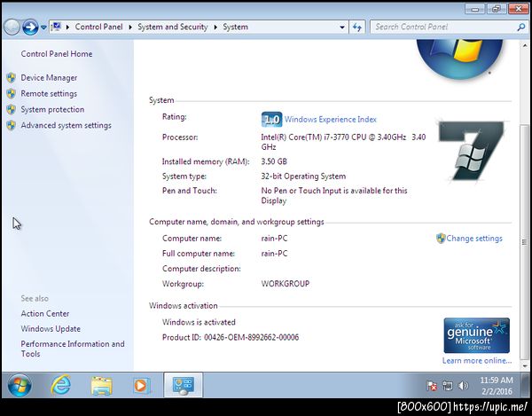
Task: Expand arrow before Control Panel breadcrumb
Action: click(67, 27)
